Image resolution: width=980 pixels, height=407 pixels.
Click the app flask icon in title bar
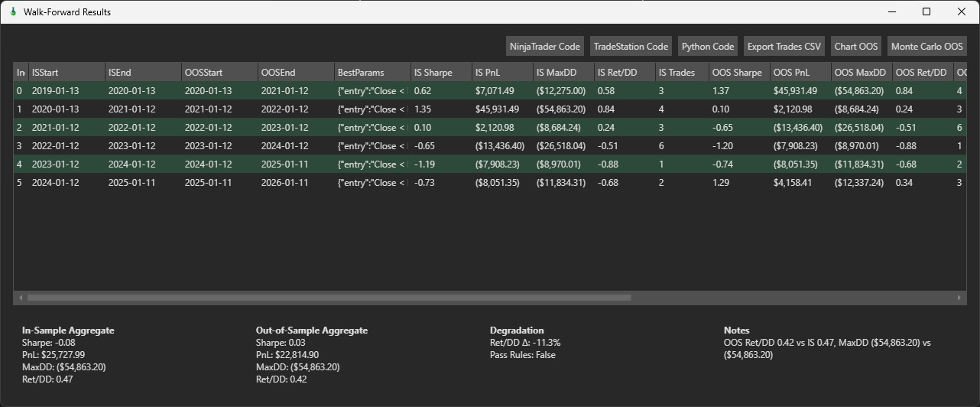(13, 11)
